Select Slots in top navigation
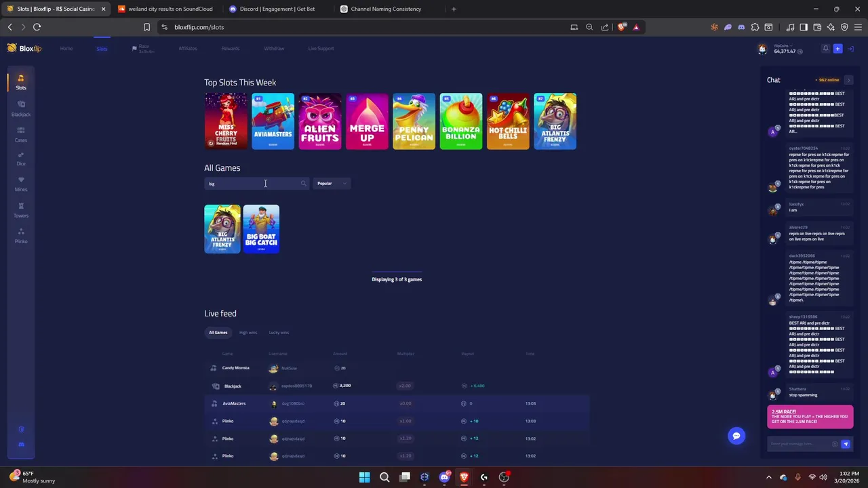The height and width of the screenshot is (488, 868). (102, 49)
